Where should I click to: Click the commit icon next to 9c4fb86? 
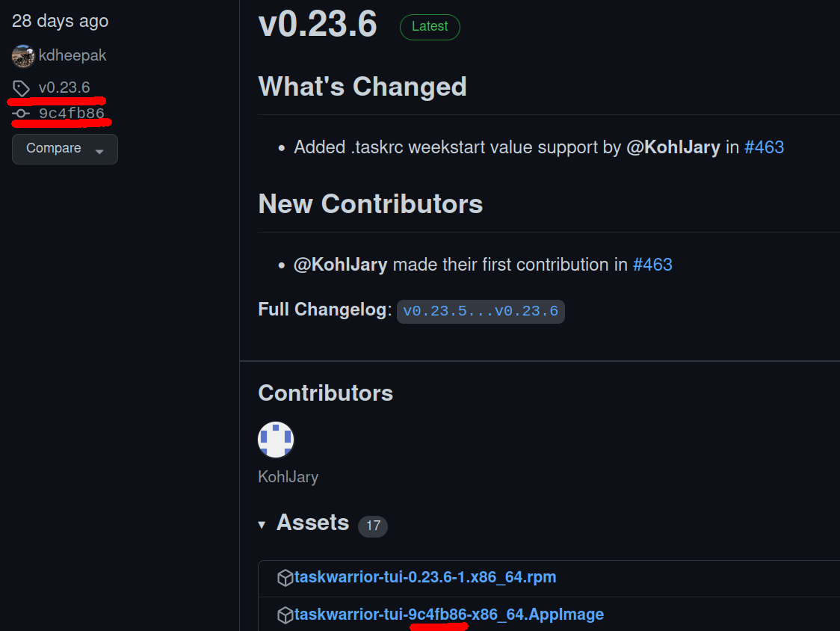tap(21, 114)
